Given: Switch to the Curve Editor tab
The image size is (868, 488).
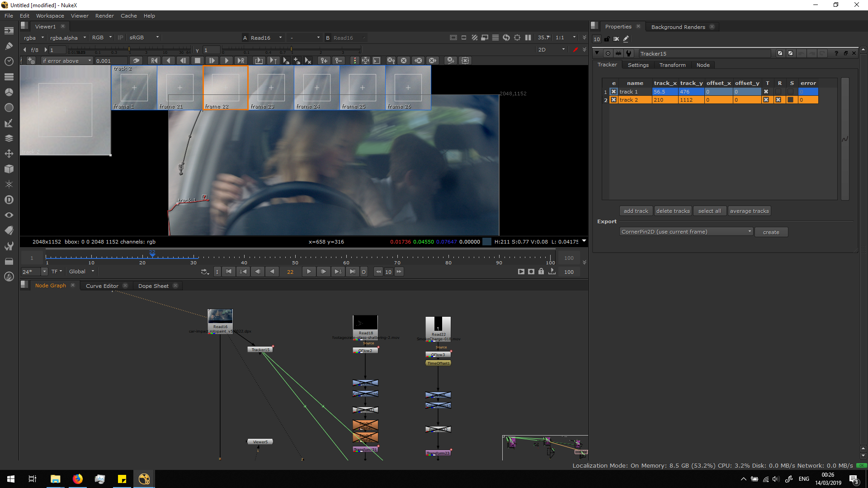Looking at the screenshot, I should [x=102, y=286].
